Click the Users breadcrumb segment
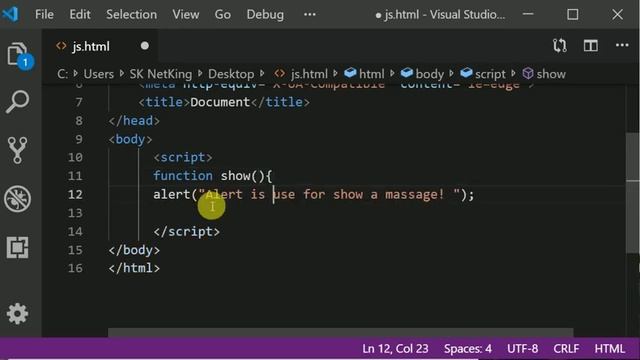Viewport: 640px width, 360px height. coord(98,74)
